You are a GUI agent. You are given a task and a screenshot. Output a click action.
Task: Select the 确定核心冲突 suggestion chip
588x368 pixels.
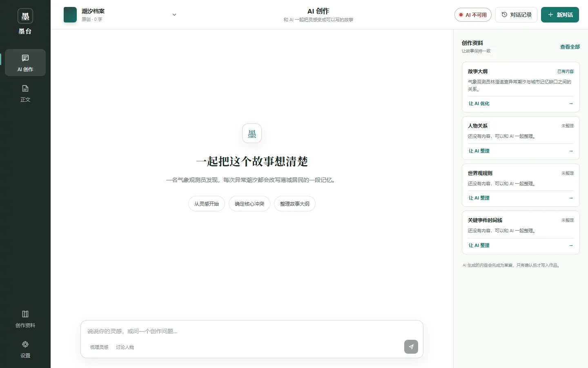(249, 204)
